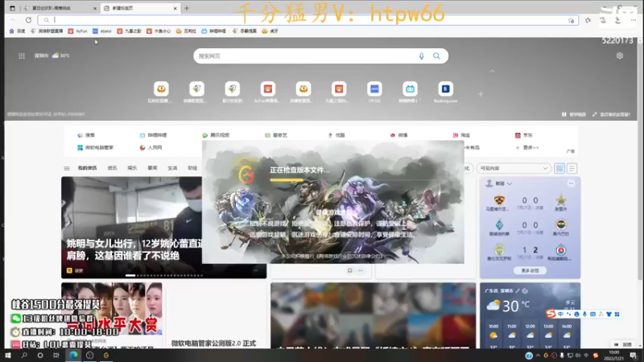This screenshot has height=362, width=644.
Task: Open the 可见内容 dropdown
Action: pyautogui.click(x=514, y=168)
